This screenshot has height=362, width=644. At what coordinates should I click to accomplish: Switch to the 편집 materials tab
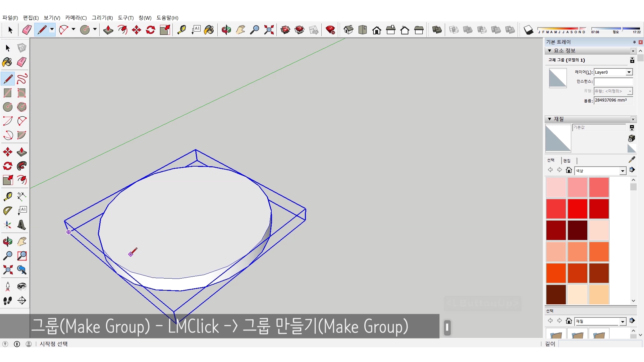coord(567,161)
